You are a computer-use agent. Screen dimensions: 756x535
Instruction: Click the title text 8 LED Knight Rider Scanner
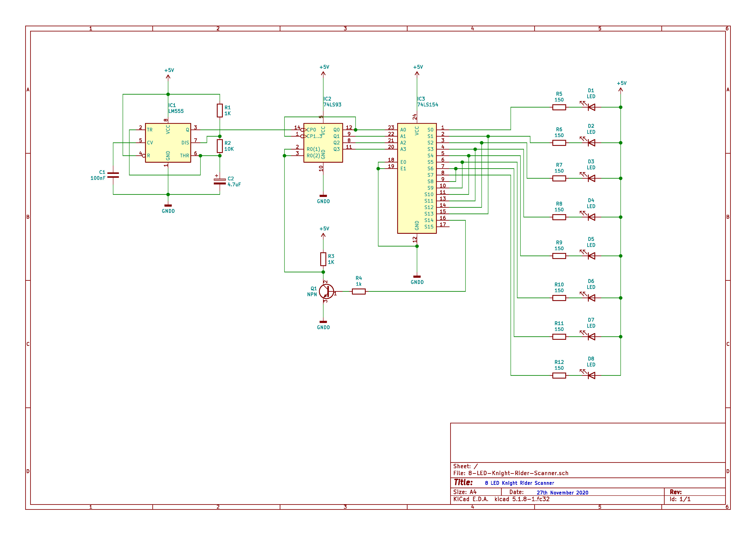[x=520, y=483]
